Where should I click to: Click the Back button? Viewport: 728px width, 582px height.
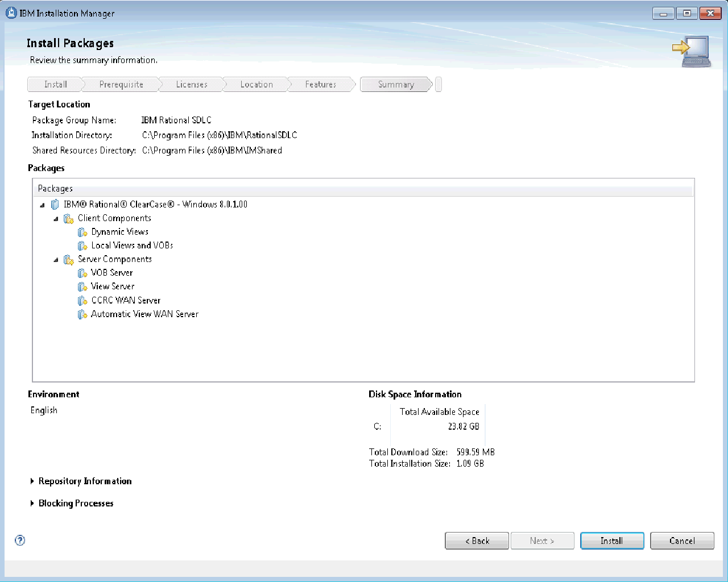pyautogui.click(x=477, y=541)
